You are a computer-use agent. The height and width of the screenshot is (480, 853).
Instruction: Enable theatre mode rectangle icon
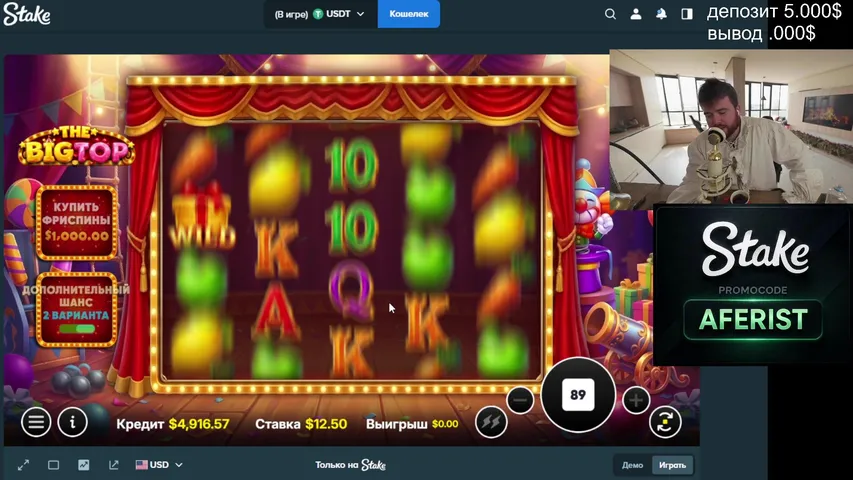(54, 465)
